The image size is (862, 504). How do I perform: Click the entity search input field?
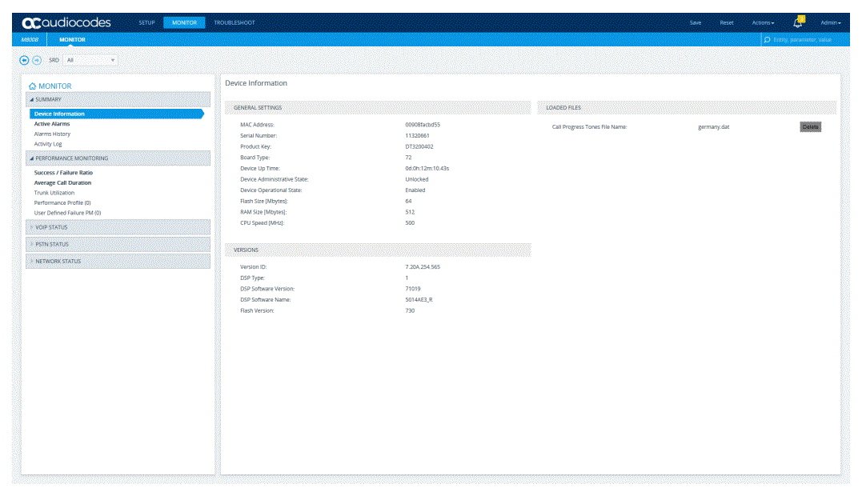807,39
